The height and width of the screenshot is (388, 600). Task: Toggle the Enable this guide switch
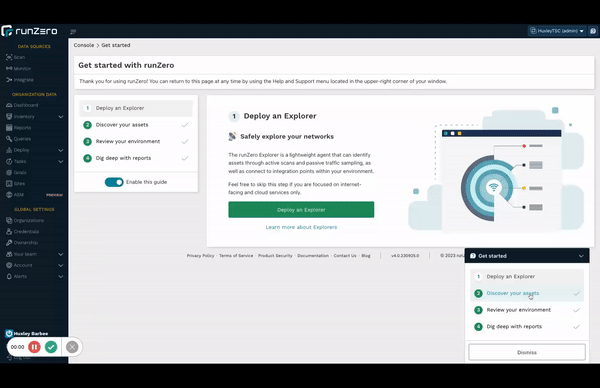114,182
